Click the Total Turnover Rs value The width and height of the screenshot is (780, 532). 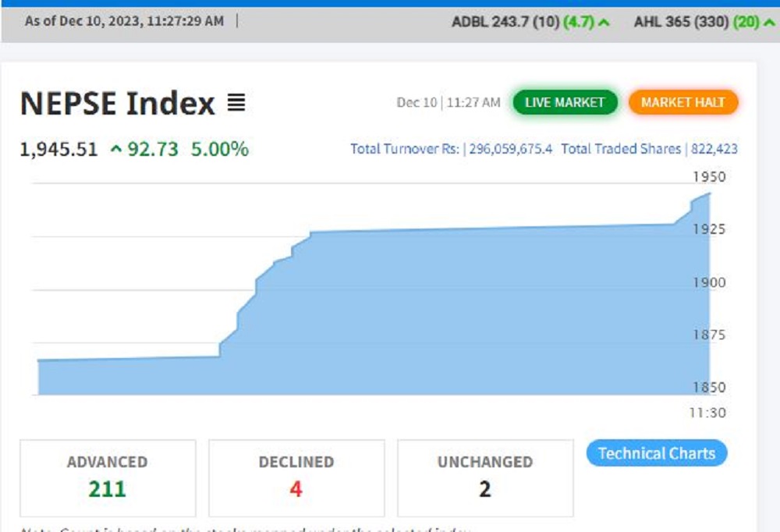pos(508,149)
